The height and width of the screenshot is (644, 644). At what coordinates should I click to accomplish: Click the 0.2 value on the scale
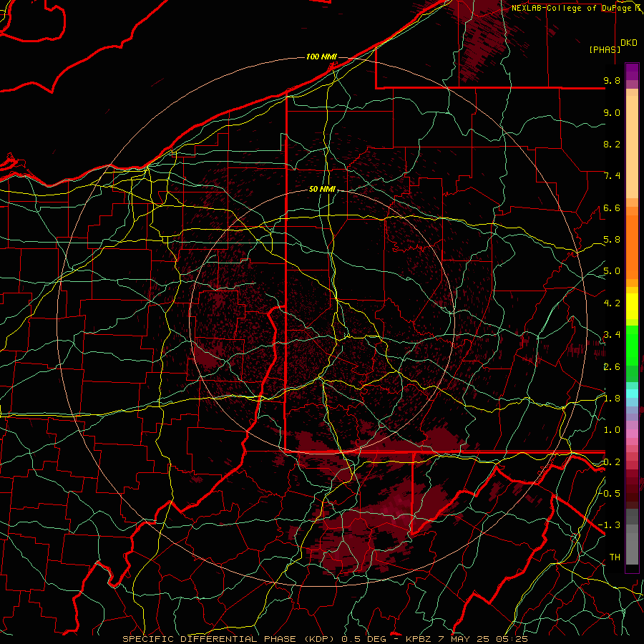612,462
